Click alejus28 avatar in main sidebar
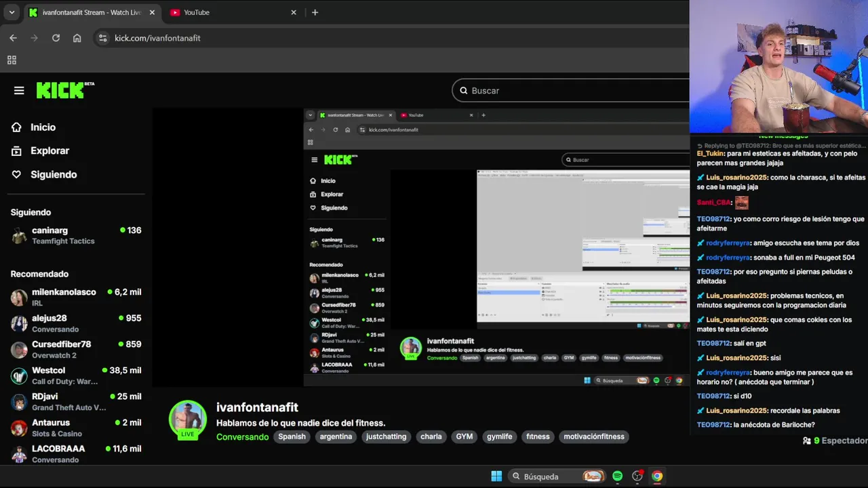 tap(19, 323)
